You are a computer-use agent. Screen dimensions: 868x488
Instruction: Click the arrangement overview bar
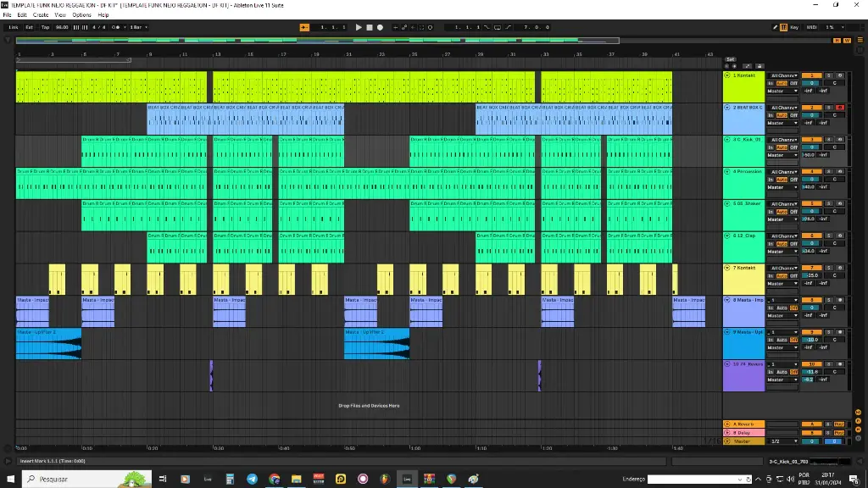[317, 41]
